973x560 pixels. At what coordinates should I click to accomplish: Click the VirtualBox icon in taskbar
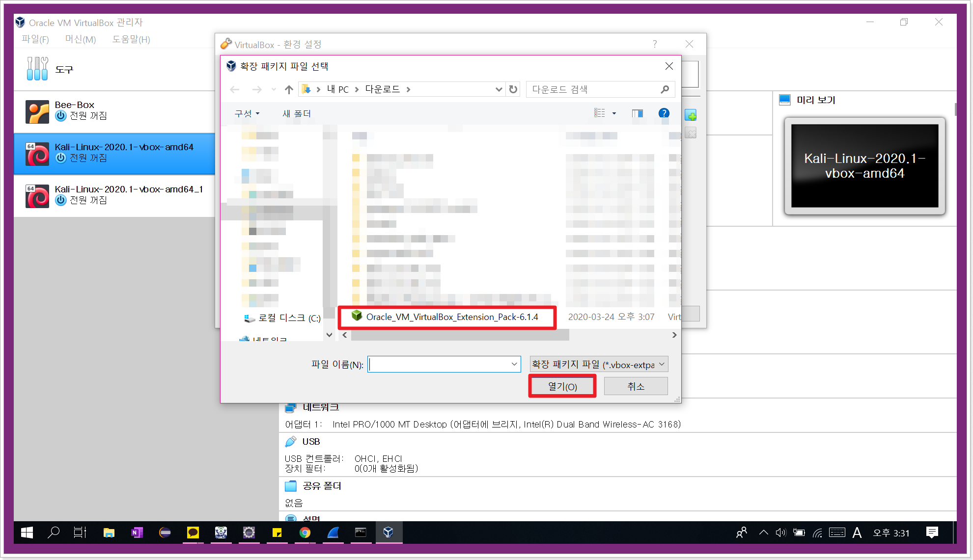click(389, 533)
